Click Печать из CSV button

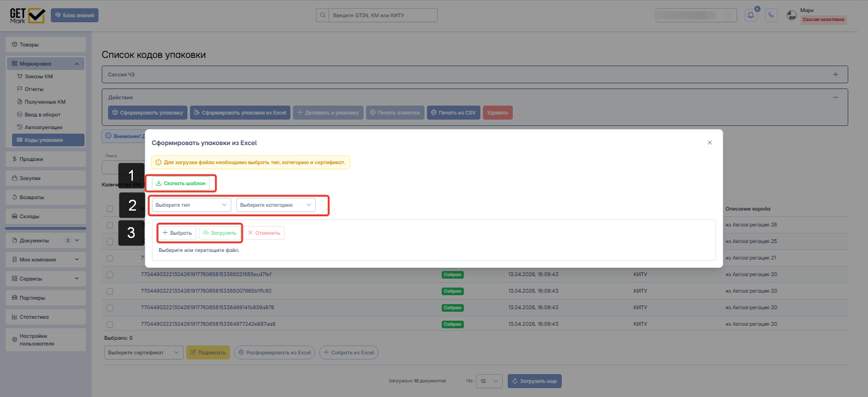tap(453, 113)
